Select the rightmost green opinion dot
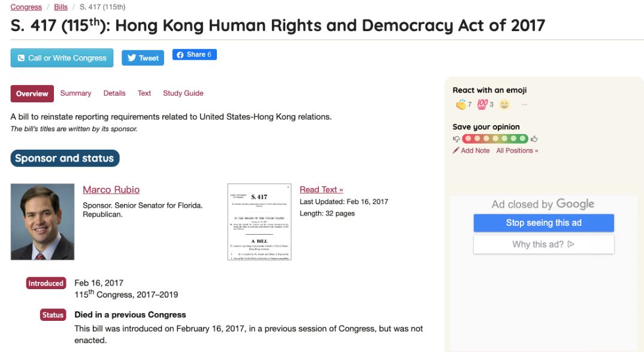Screen dimensions: 644x352 pos(522,139)
